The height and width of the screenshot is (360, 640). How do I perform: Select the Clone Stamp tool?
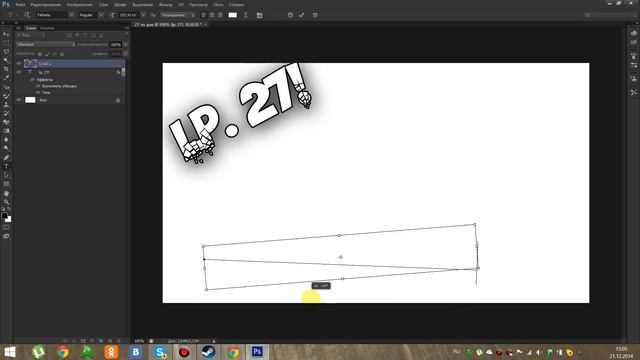pos(6,104)
